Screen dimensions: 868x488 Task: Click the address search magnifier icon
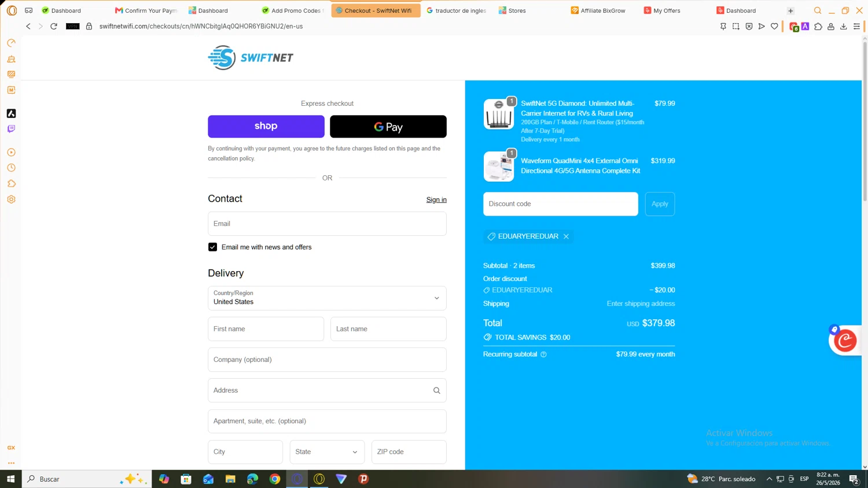coord(437,390)
